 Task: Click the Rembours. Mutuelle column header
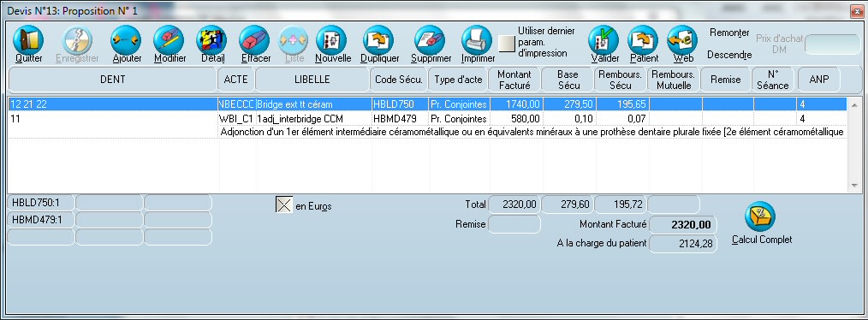(673, 80)
